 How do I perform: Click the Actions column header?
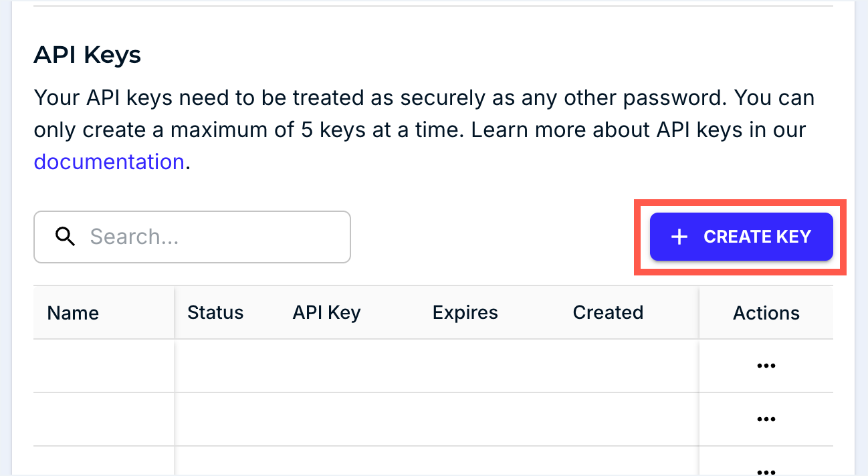pos(766,313)
